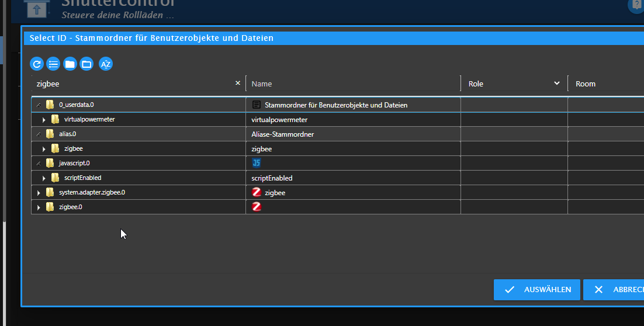Screen dimensions: 644x326
Task: Collapse the javascript.0 tree node
Action: [39, 164]
